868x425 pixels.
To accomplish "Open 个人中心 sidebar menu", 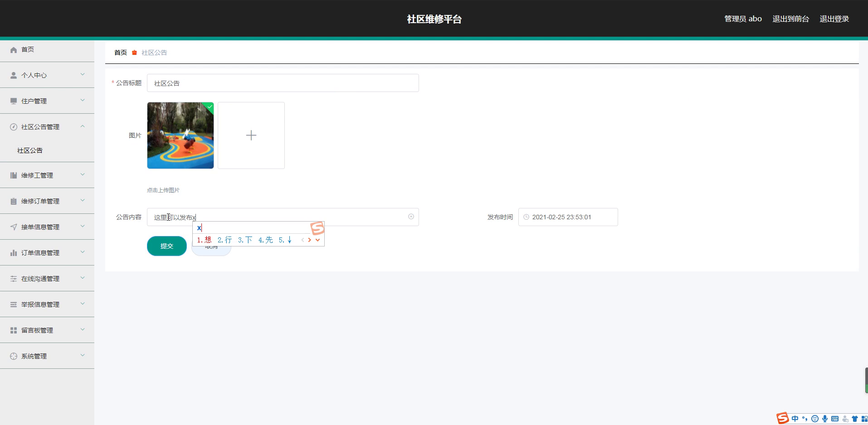I will tap(47, 75).
